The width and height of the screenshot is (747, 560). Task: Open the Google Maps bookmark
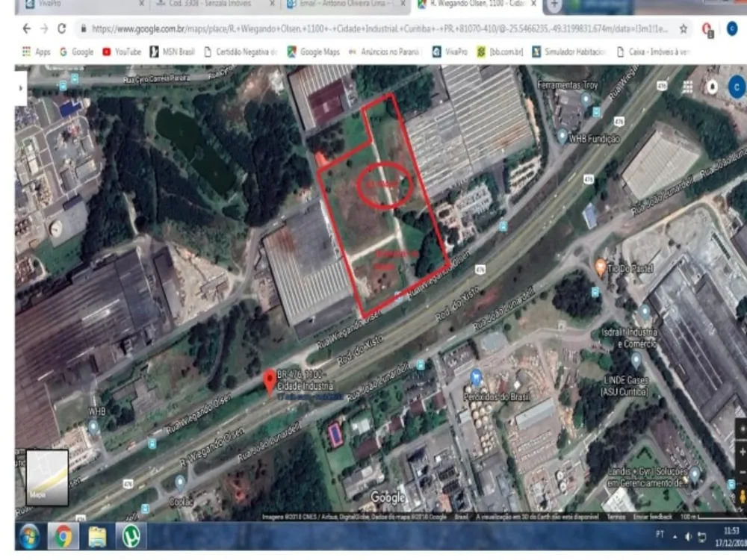point(313,52)
